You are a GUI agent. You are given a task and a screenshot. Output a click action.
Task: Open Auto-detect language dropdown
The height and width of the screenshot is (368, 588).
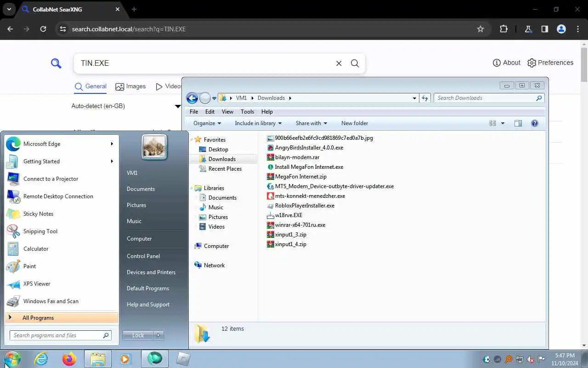point(126,106)
